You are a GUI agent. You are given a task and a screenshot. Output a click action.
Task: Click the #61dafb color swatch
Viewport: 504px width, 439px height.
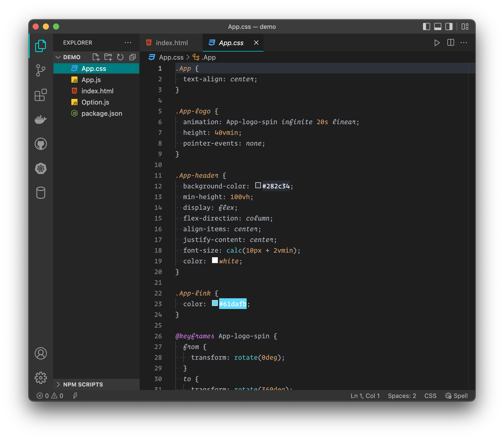click(215, 303)
